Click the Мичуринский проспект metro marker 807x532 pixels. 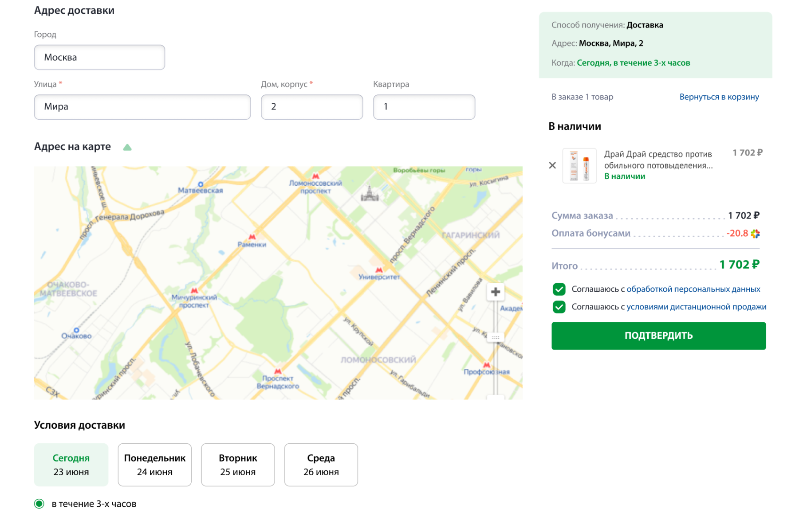click(x=194, y=291)
